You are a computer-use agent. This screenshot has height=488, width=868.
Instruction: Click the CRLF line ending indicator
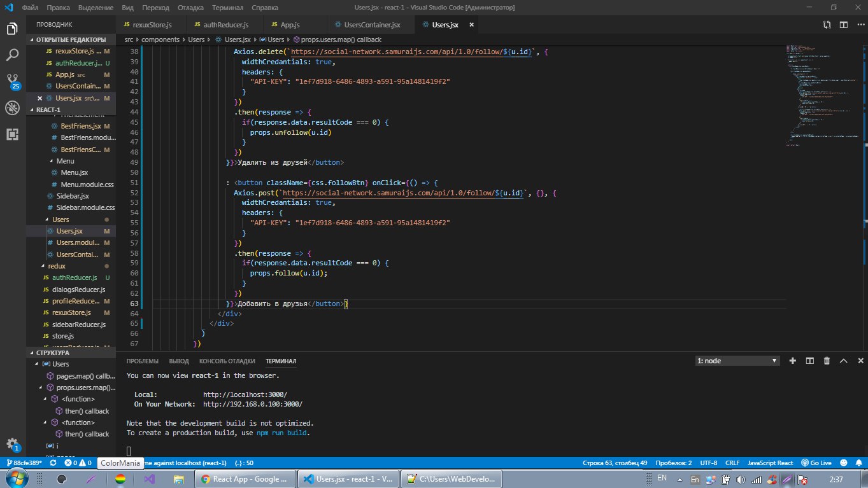[732, 463]
